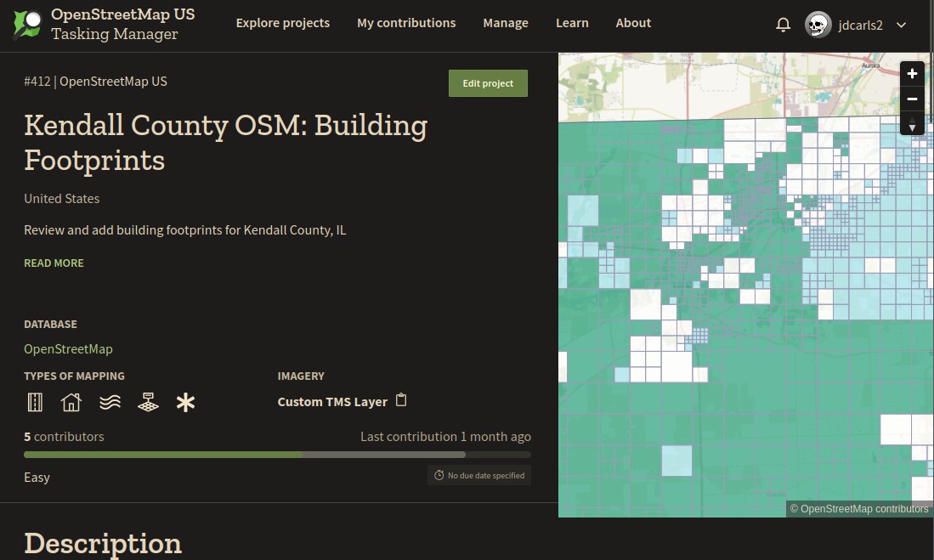934x560 pixels.
Task: Zoom in on the map
Action: 912,74
